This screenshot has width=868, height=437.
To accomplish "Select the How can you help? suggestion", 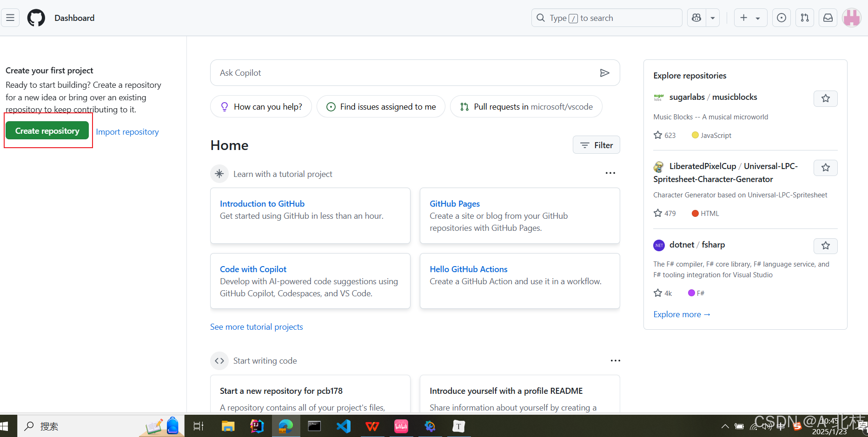I will click(261, 107).
